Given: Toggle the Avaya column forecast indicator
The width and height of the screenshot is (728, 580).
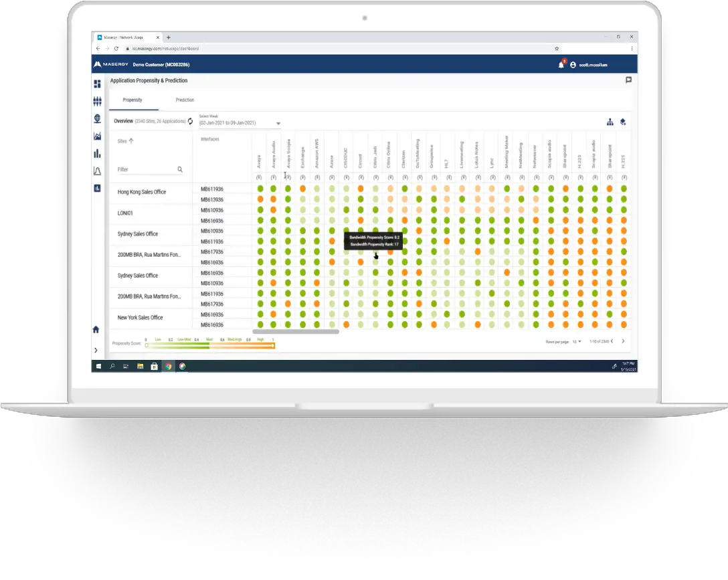Looking at the screenshot, I should [x=260, y=177].
